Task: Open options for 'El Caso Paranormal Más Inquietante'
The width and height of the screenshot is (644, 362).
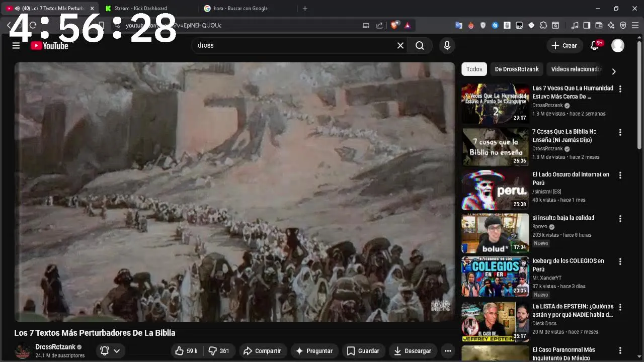Action: (x=620, y=350)
